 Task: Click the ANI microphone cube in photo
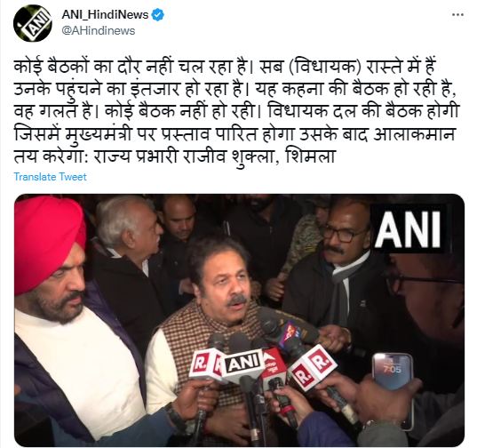pos(242,364)
